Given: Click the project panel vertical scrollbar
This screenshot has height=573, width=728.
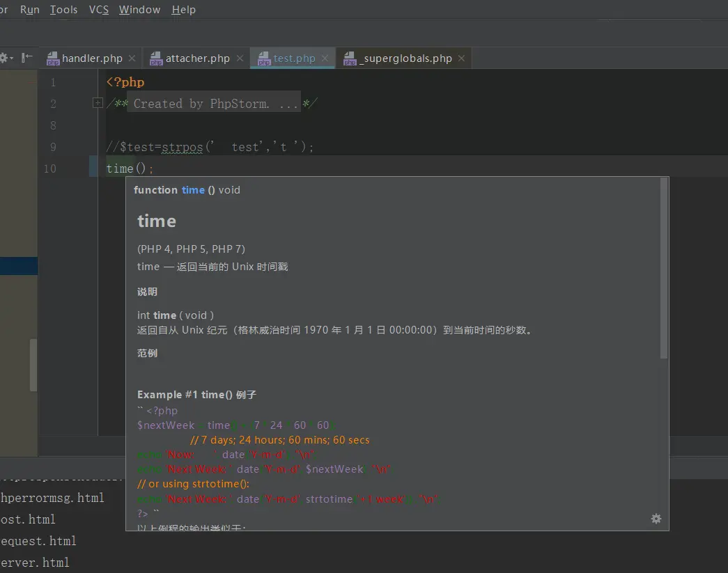Looking at the screenshot, I should tap(33, 365).
